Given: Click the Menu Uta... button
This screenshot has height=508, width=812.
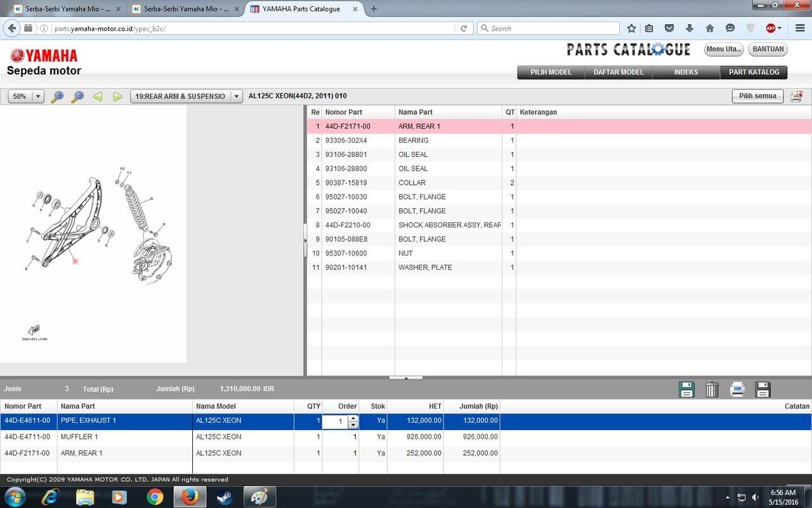Looking at the screenshot, I should click(724, 49).
